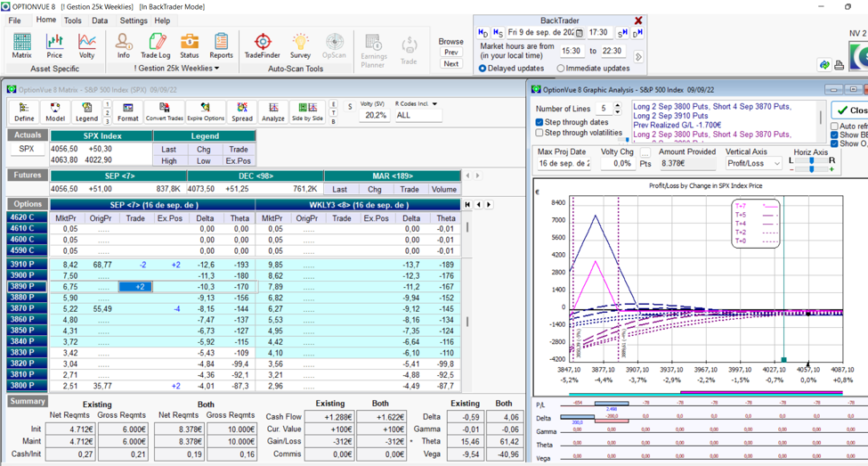This screenshot has height=466, width=868.
Task: Step back one step in BackTrader
Action: click(x=498, y=33)
